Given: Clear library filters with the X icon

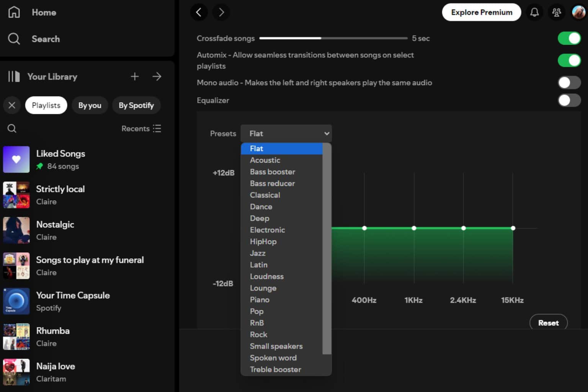Looking at the screenshot, I should (12, 105).
